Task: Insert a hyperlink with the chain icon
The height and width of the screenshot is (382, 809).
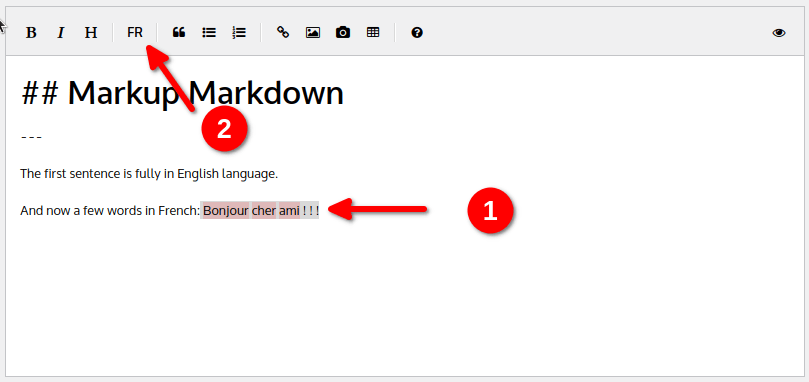Action: pyautogui.click(x=283, y=33)
